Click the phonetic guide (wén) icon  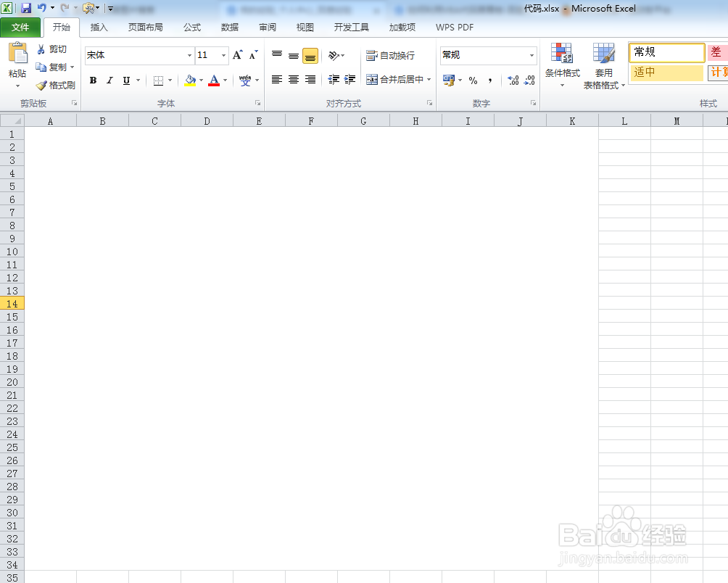tap(245, 80)
